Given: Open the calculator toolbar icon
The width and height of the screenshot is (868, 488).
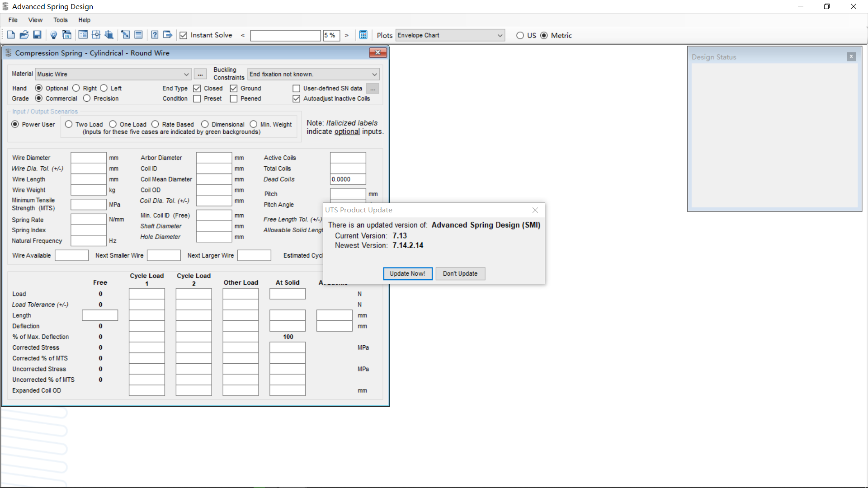Looking at the screenshot, I should tap(363, 35).
